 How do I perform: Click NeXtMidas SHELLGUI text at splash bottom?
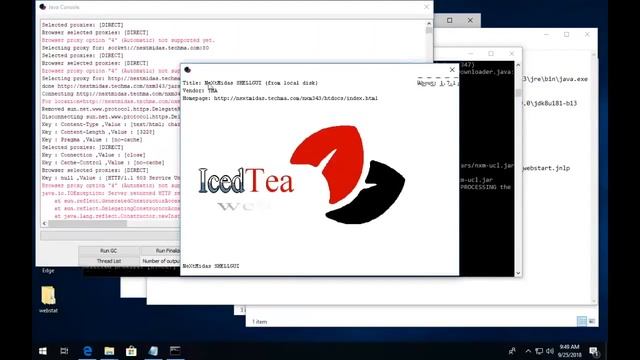(x=211, y=266)
